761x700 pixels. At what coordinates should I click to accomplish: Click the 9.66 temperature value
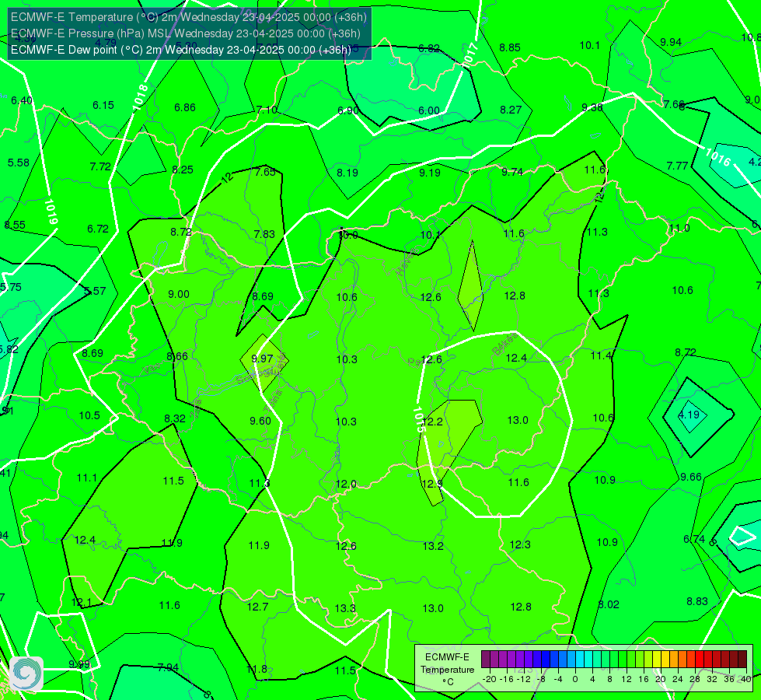click(x=691, y=477)
